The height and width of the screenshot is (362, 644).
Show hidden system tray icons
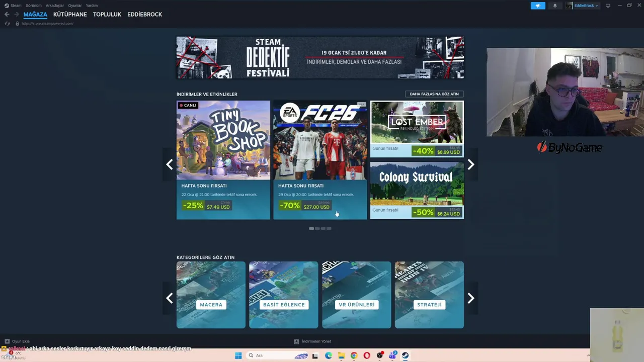click(x=588, y=355)
